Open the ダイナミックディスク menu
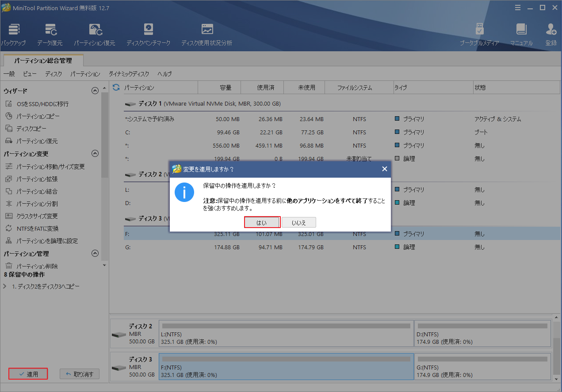The image size is (562, 392). point(129,74)
